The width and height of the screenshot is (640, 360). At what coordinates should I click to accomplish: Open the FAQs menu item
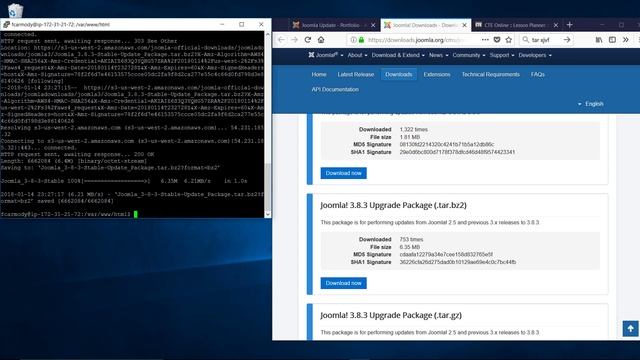(538, 74)
